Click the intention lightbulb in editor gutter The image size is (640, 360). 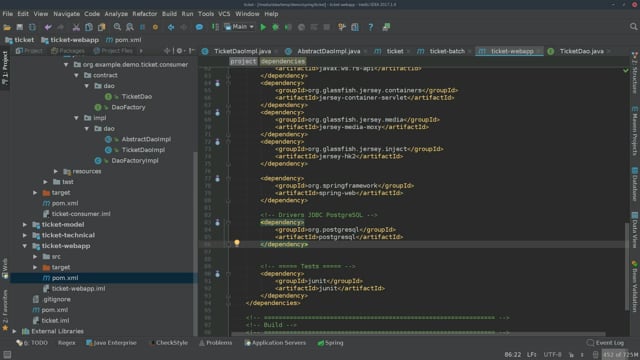click(x=237, y=243)
